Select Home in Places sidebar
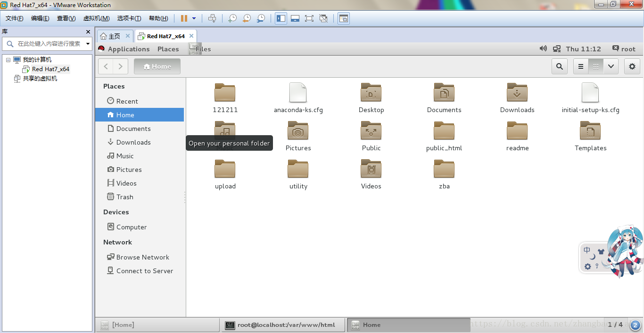 click(140, 115)
